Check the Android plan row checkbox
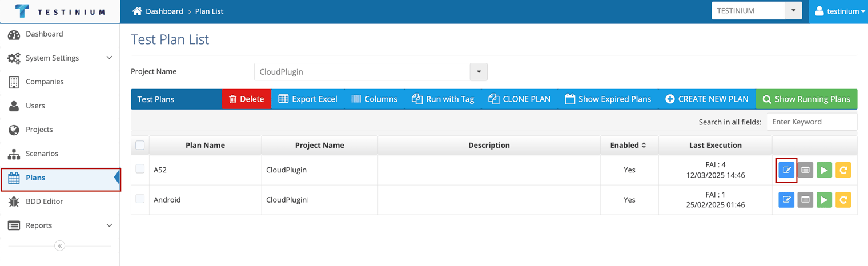Viewport: 868px width, 266px height. click(x=140, y=199)
